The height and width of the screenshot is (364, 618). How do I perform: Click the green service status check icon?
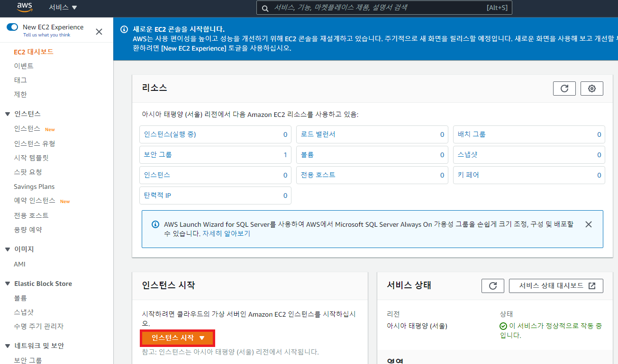503,326
